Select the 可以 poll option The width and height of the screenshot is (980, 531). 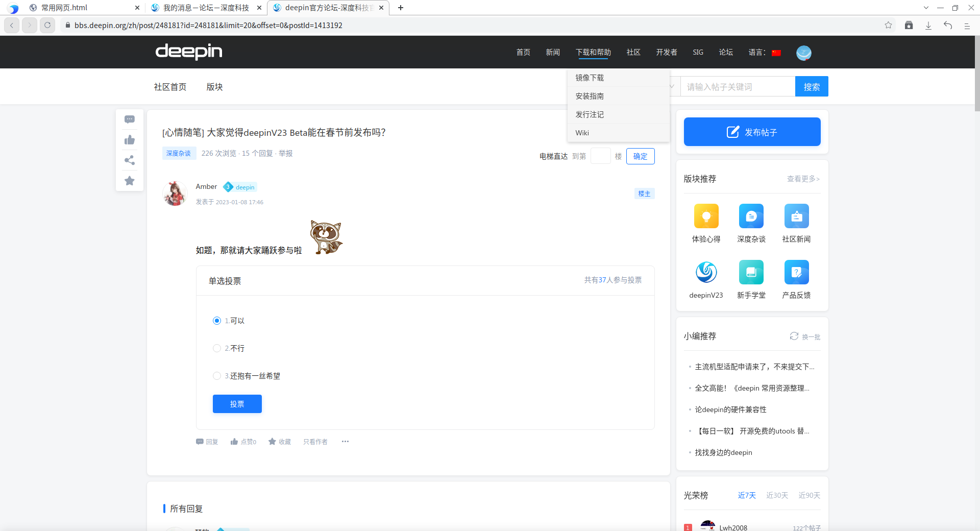[217, 320]
